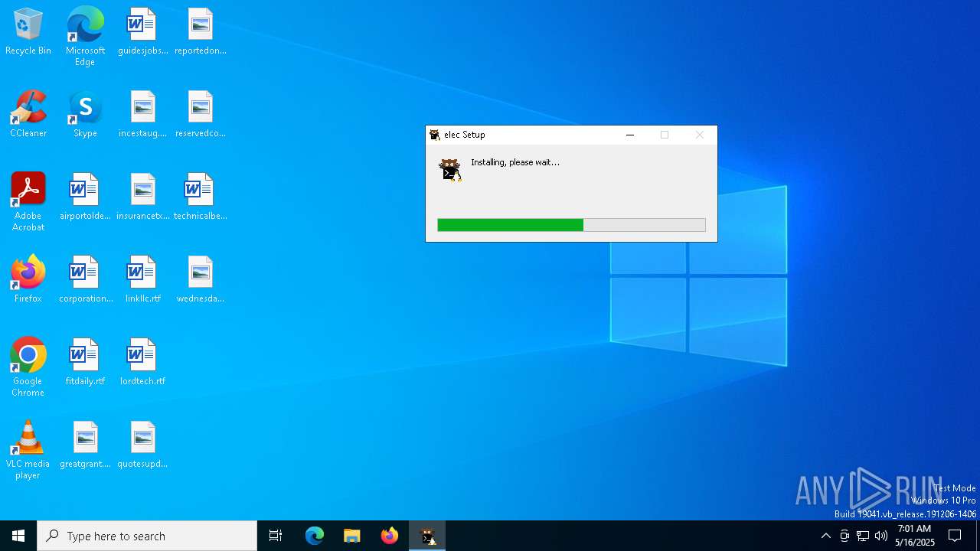Select the reportedon file icon
This screenshot has height=551, width=980.
200,32
